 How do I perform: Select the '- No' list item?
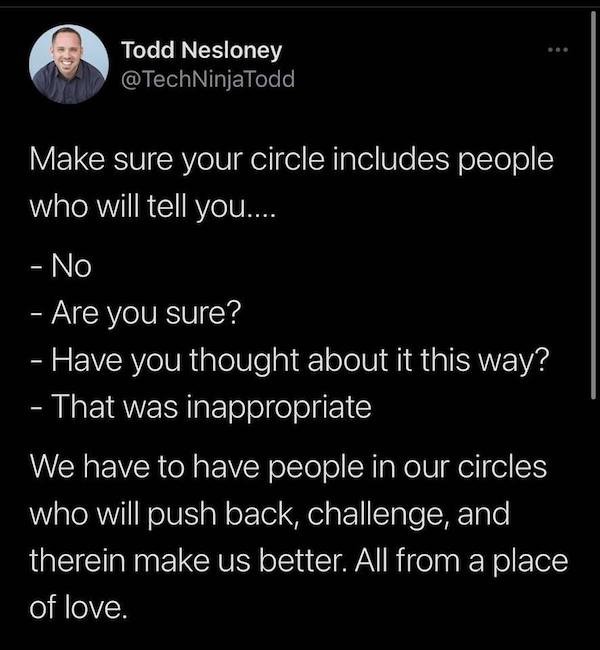(x=61, y=266)
